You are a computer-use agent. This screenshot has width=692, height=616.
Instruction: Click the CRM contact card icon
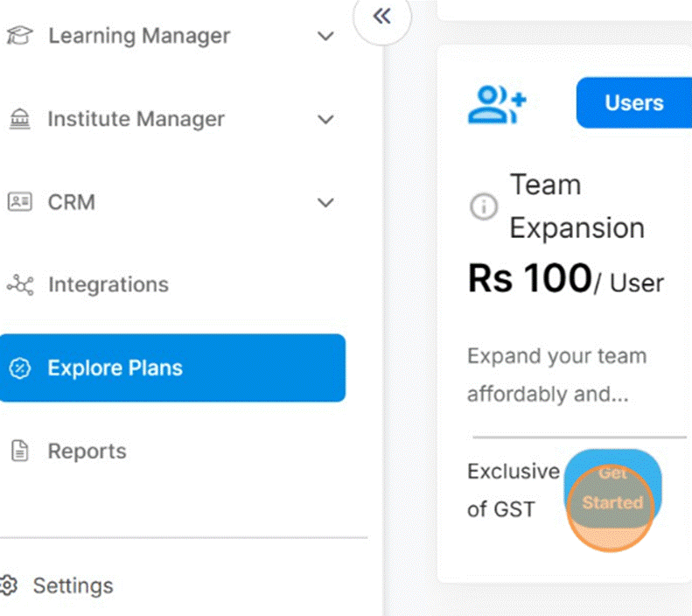(18, 202)
